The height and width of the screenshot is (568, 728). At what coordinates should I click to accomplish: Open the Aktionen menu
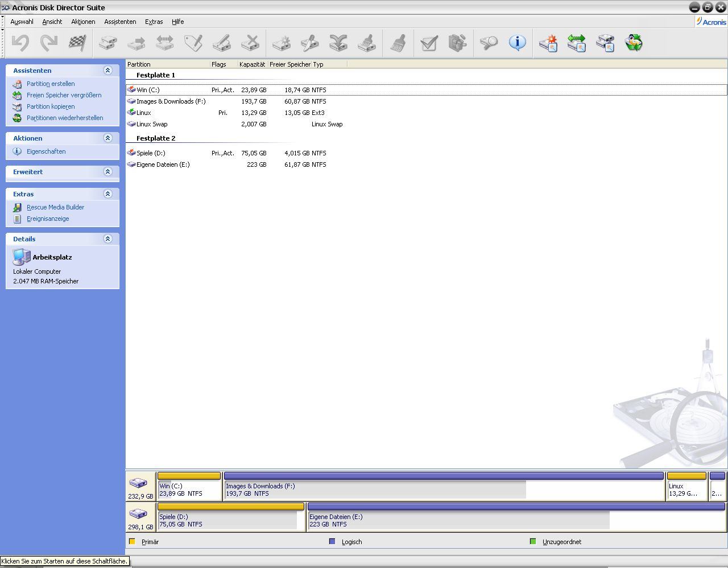pyautogui.click(x=83, y=22)
